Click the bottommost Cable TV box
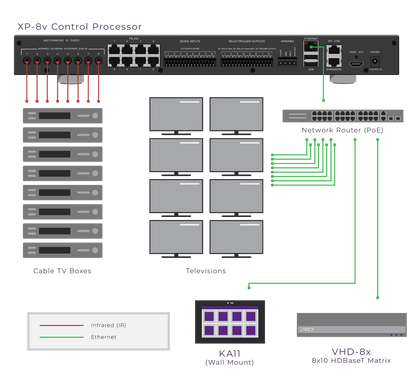 (x=63, y=250)
